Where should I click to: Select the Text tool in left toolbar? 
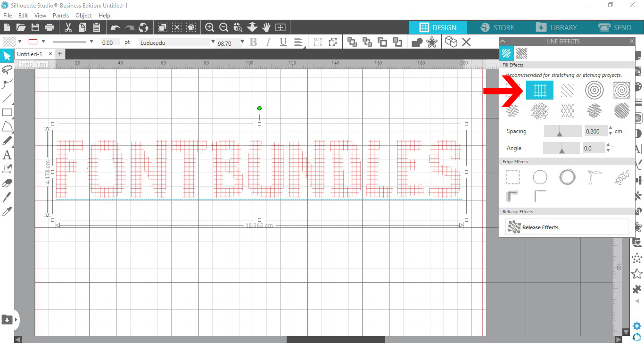click(7, 155)
